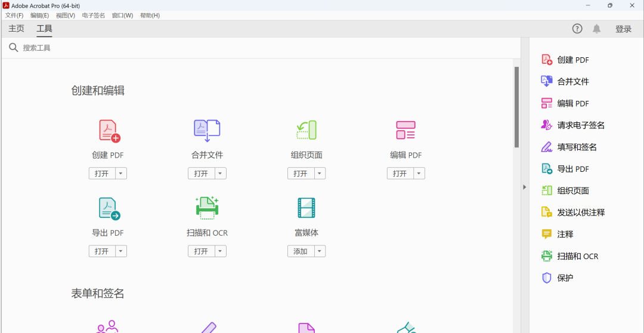Click the 创建 PDF large icon
This screenshot has width=644, height=333.
pos(109,131)
